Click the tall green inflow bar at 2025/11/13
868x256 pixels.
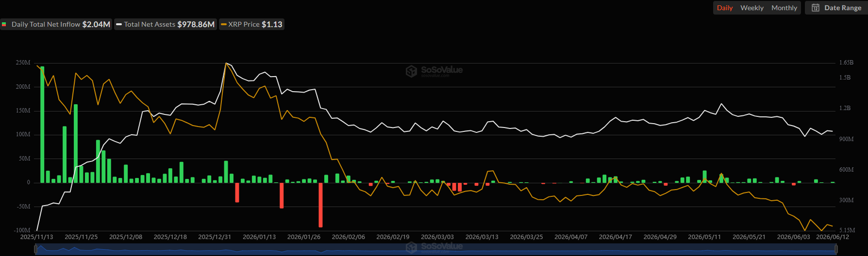(42, 125)
